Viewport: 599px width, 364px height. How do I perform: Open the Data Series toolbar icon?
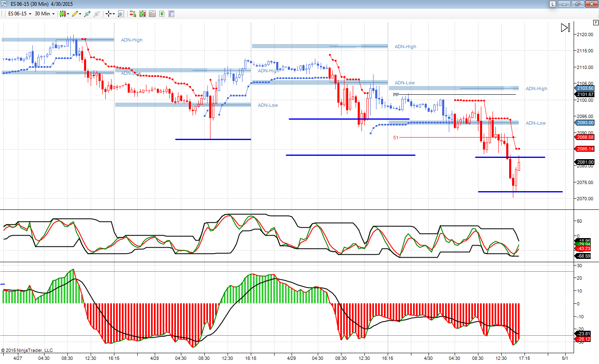(x=143, y=14)
